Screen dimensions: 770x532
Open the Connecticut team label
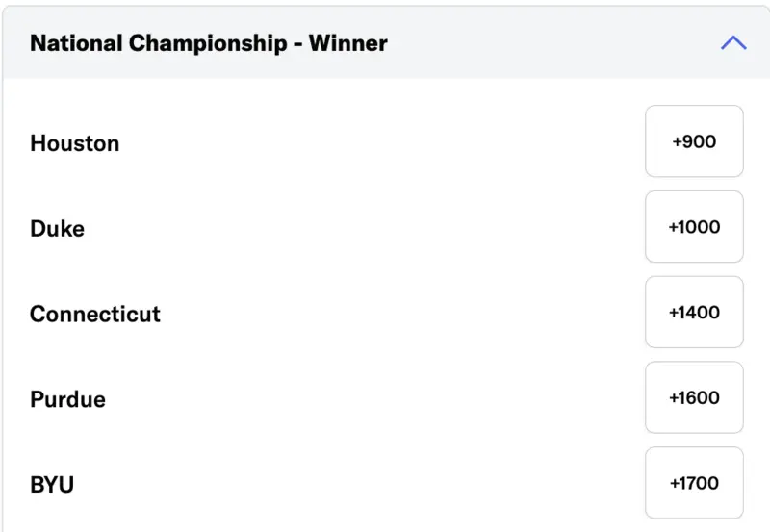tap(95, 315)
